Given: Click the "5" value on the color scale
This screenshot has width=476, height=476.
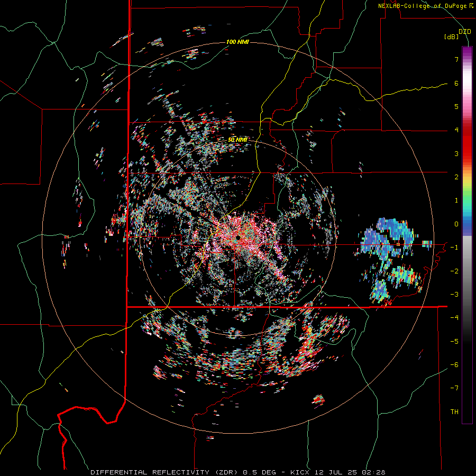Looking at the screenshot, I should (x=456, y=106).
